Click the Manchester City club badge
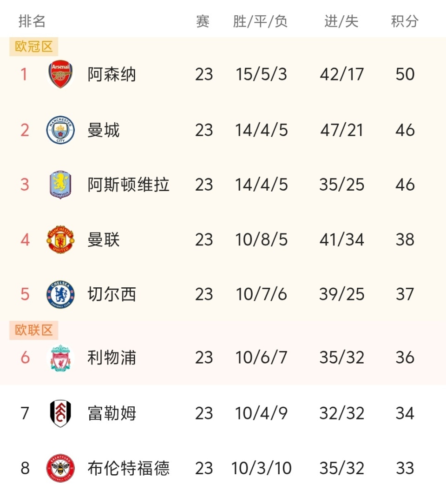 60,130
